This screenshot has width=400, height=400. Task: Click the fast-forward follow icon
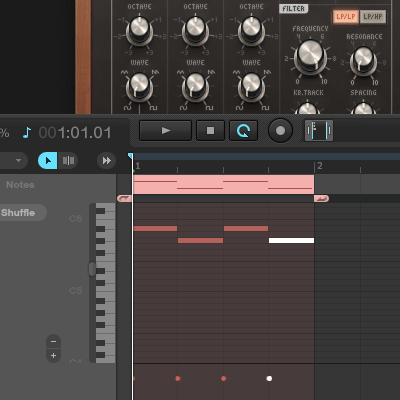(107, 161)
